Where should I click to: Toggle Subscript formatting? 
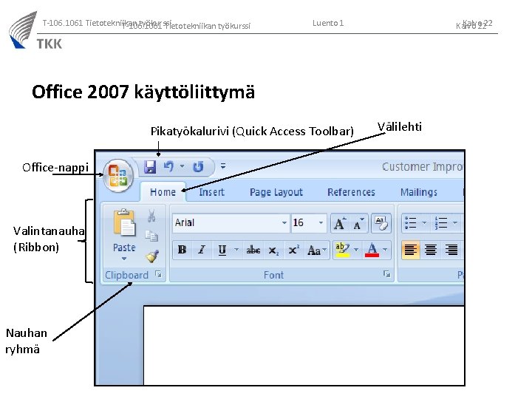[273, 250]
